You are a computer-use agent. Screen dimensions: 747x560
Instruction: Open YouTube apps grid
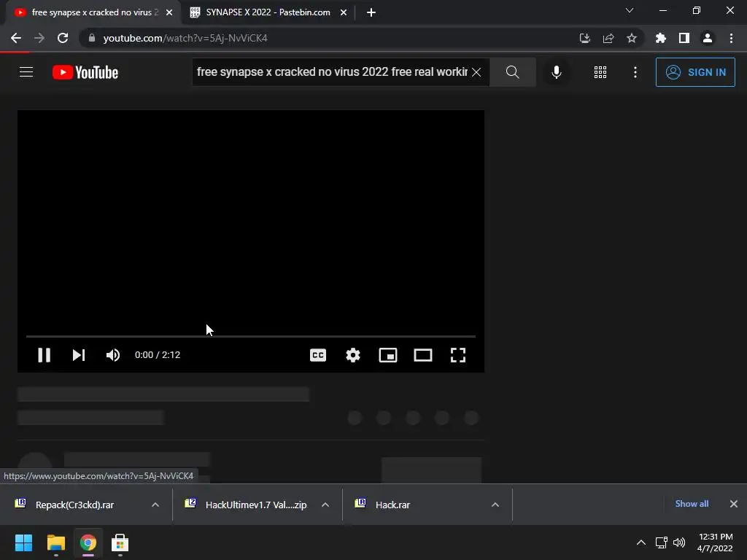coord(600,72)
